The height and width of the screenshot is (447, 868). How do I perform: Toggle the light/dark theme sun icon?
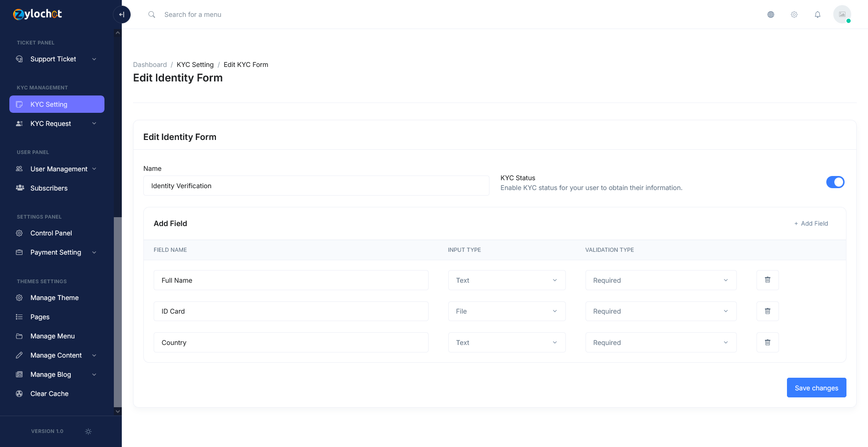[88, 432]
